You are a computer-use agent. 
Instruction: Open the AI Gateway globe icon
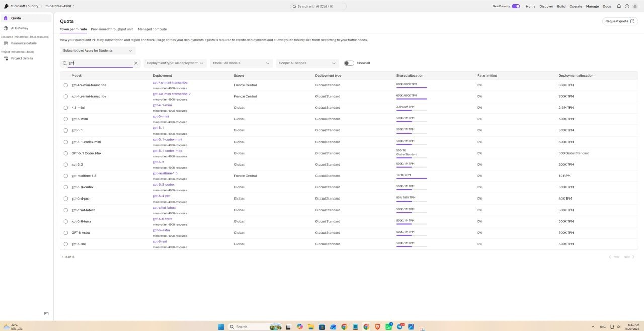(6, 28)
